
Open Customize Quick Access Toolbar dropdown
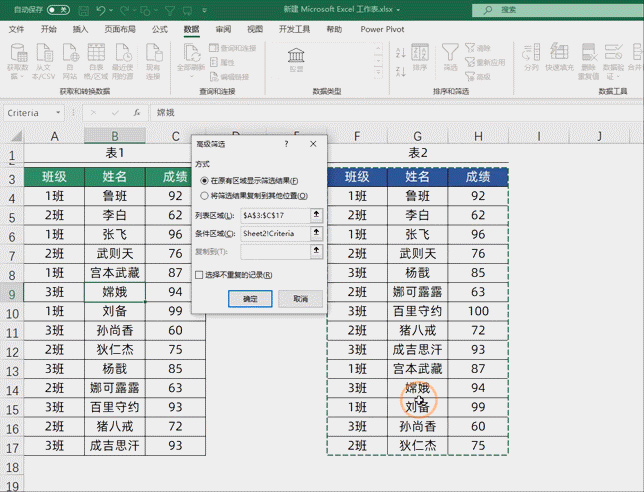tap(205, 10)
